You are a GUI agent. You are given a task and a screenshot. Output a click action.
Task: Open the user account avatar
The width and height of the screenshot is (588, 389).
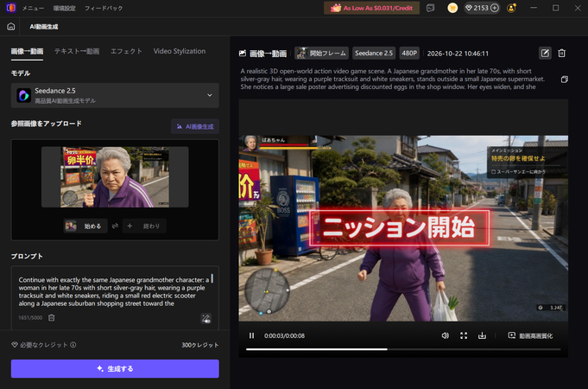(x=511, y=8)
